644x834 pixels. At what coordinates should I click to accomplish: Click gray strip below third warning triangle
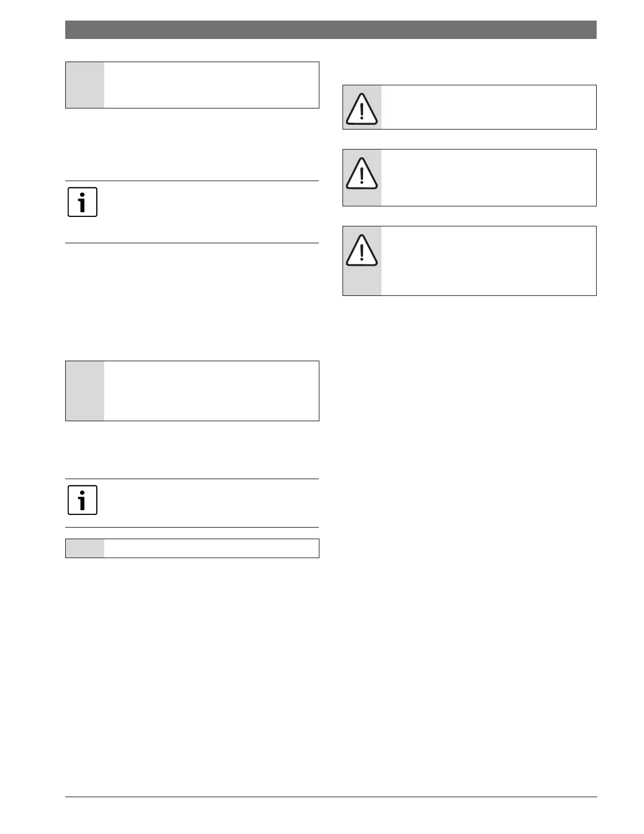362,281
